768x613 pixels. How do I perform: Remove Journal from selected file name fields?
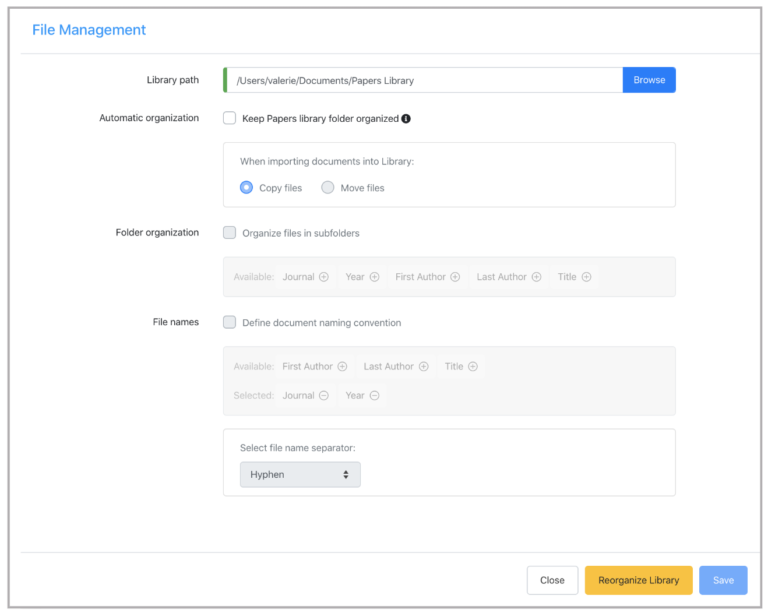click(x=324, y=396)
